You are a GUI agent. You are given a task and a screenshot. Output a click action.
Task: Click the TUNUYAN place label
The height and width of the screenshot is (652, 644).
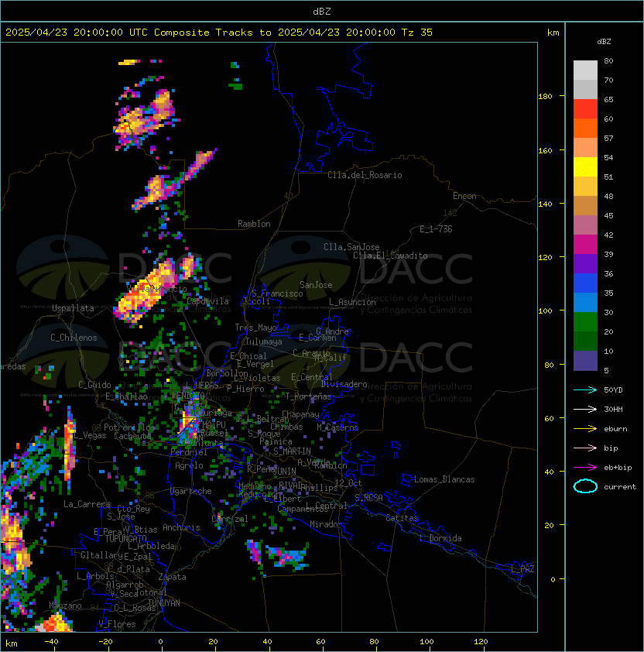[164, 603]
